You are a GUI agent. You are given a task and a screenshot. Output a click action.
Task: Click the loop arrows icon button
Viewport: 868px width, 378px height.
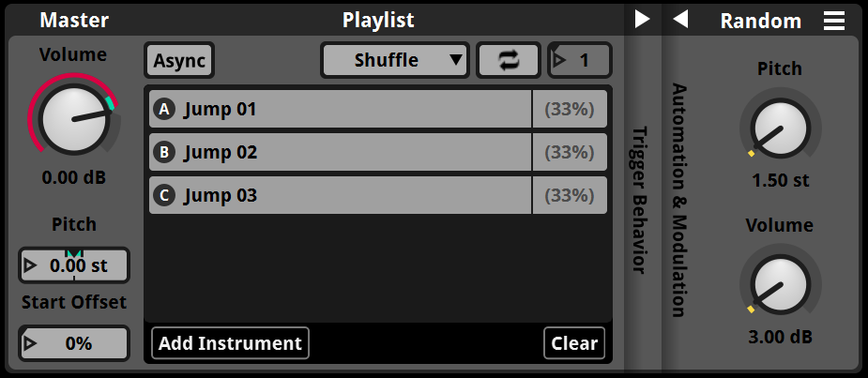(x=508, y=60)
